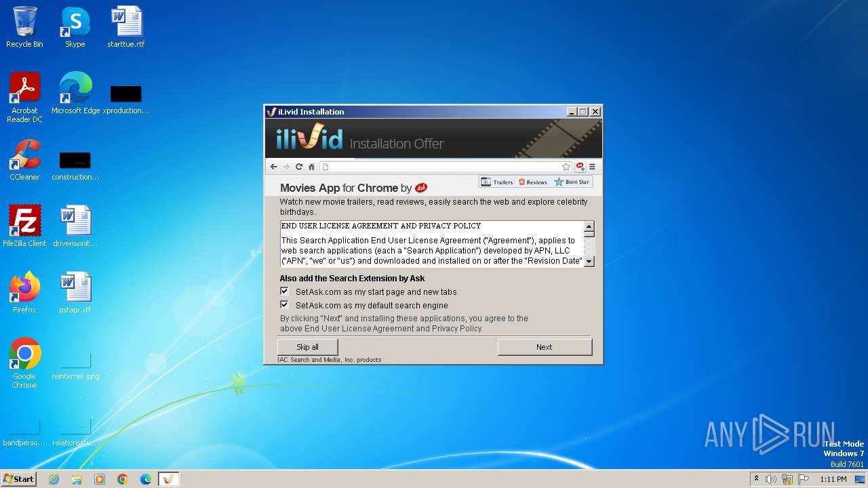
Task: Open the Windows Start menu
Action: click(x=19, y=479)
